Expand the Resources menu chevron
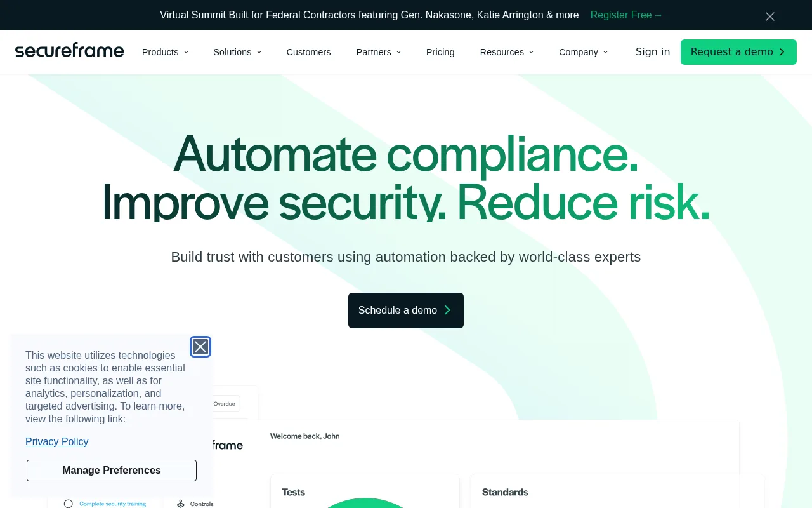This screenshot has width=812, height=508. (531, 52)
